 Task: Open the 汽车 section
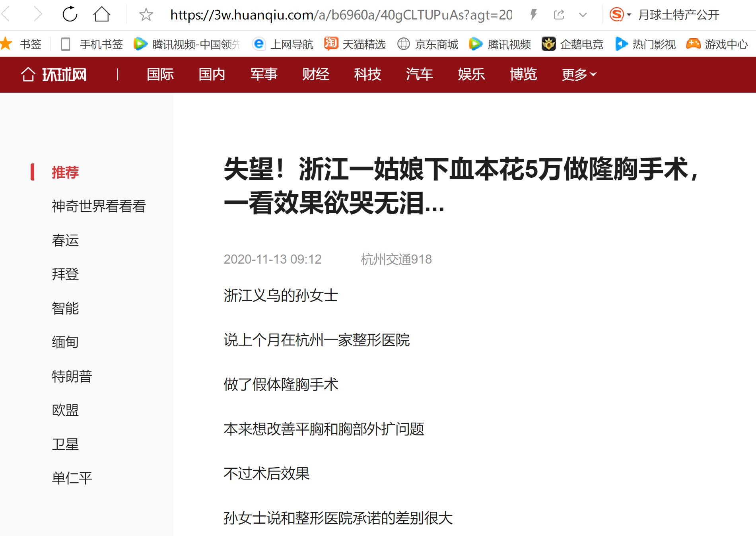tap(420, 74)
